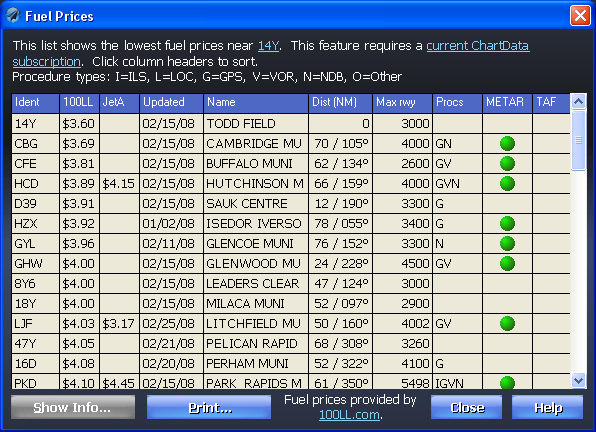Click the green METAR dot for GHW
The image size is (596, 432).
click(507, 263)
